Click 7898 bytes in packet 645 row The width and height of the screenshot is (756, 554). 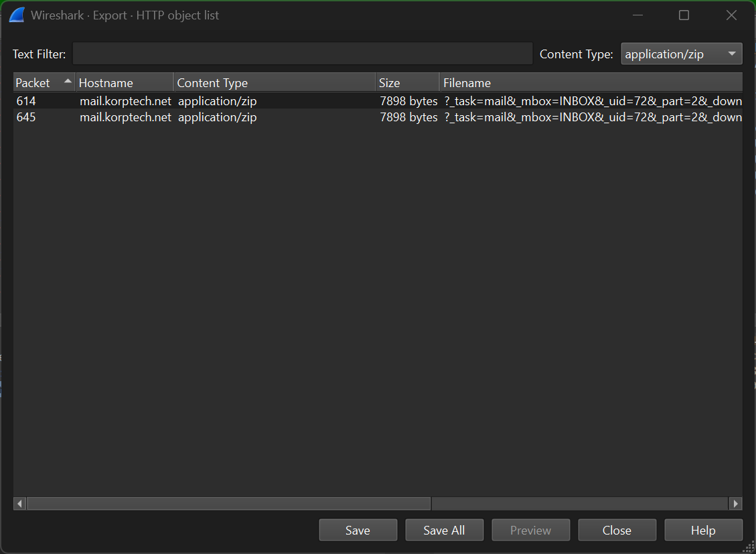point(408,118)
